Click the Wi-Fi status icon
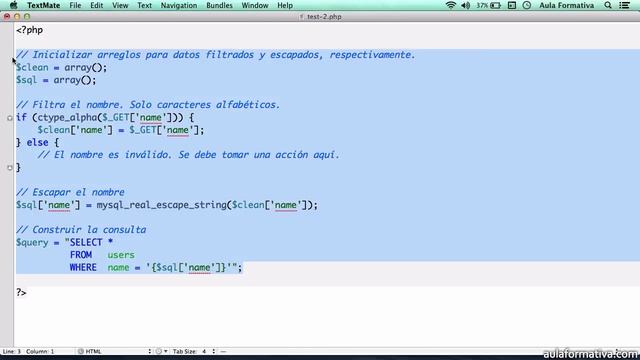The width and height of the screenshot is (640, 360). coord(451,5)
